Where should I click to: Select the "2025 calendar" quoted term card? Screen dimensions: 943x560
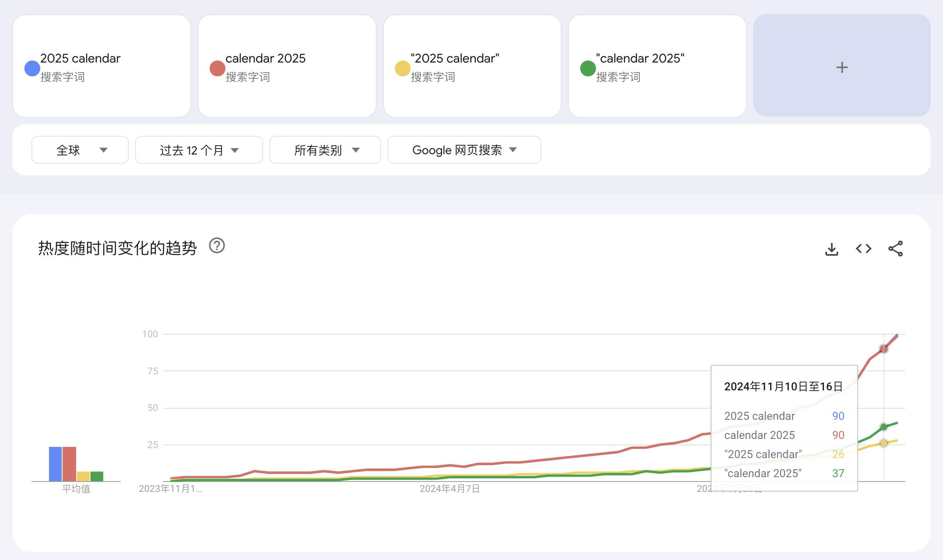472,66
